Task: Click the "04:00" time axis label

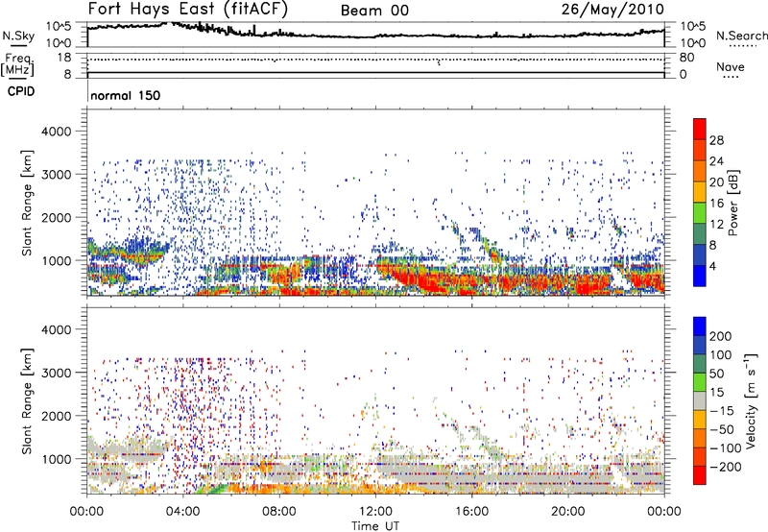Action: (x=183, y=512)
